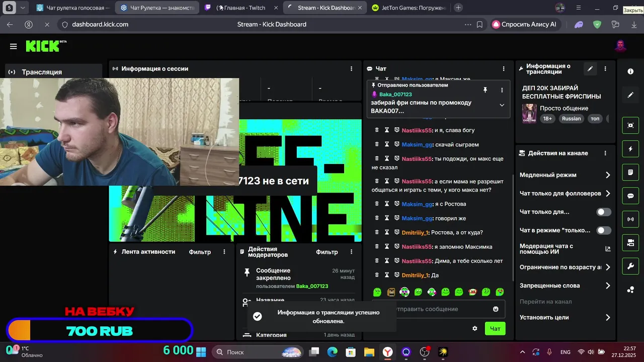Open Фильтр in Действия модераторов panel
The height and width of the screenshot is (362, 644).
(x=327, y=252)
